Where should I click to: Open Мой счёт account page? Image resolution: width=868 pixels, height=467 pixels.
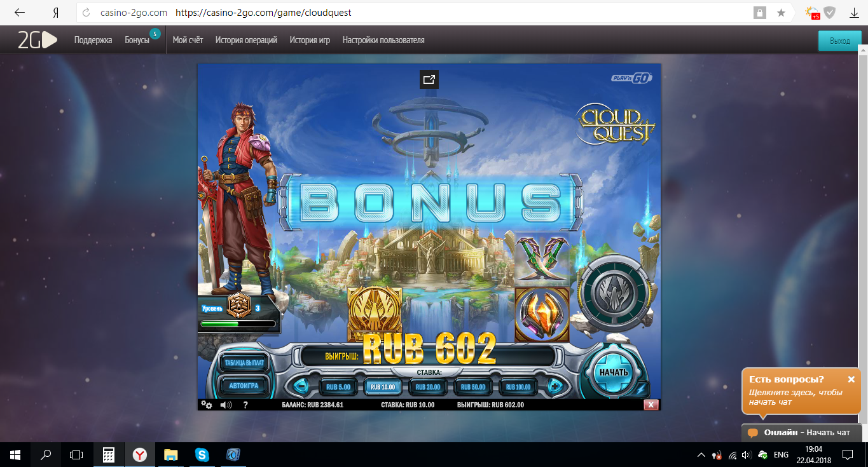point(188,40)
